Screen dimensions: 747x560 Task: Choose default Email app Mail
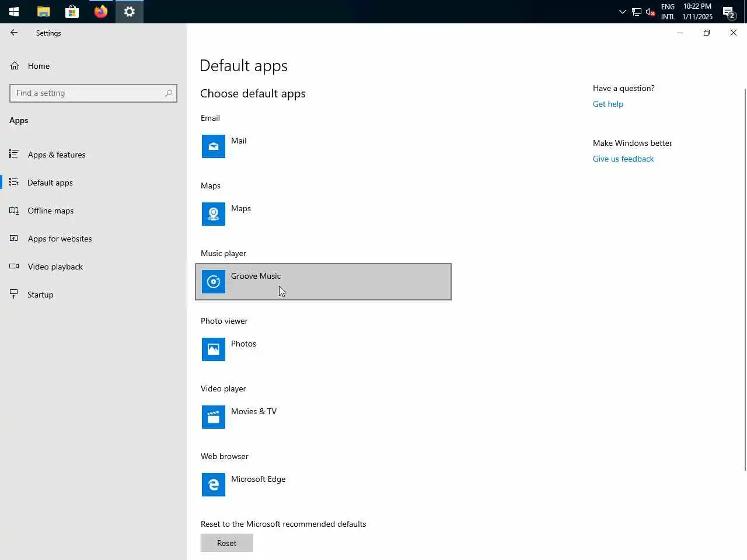(x=323, y=146)
